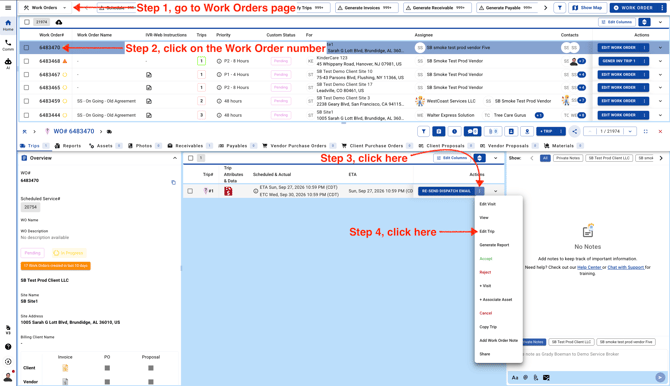Image resolution: width=670 pixels, height=386 pixels.
Task: Choose Copy Trip in the context menu
Action: coord(488,327)
